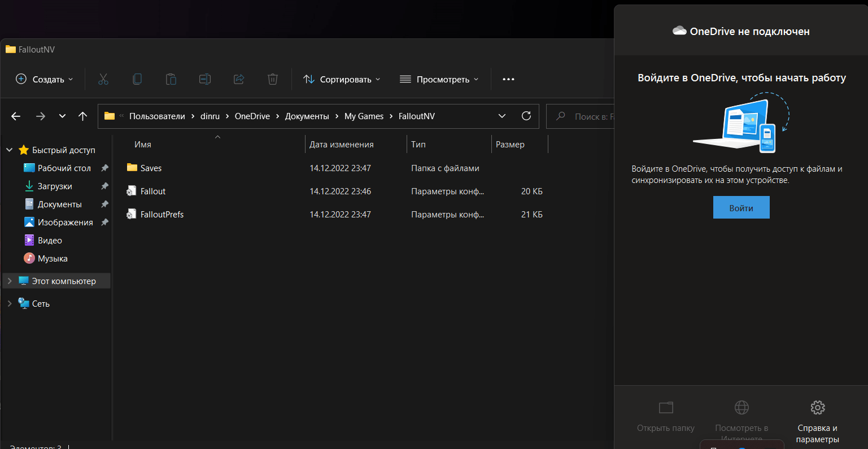Expand the 'Сеть' tree node
868x449 pixels.
pos(9,304)
